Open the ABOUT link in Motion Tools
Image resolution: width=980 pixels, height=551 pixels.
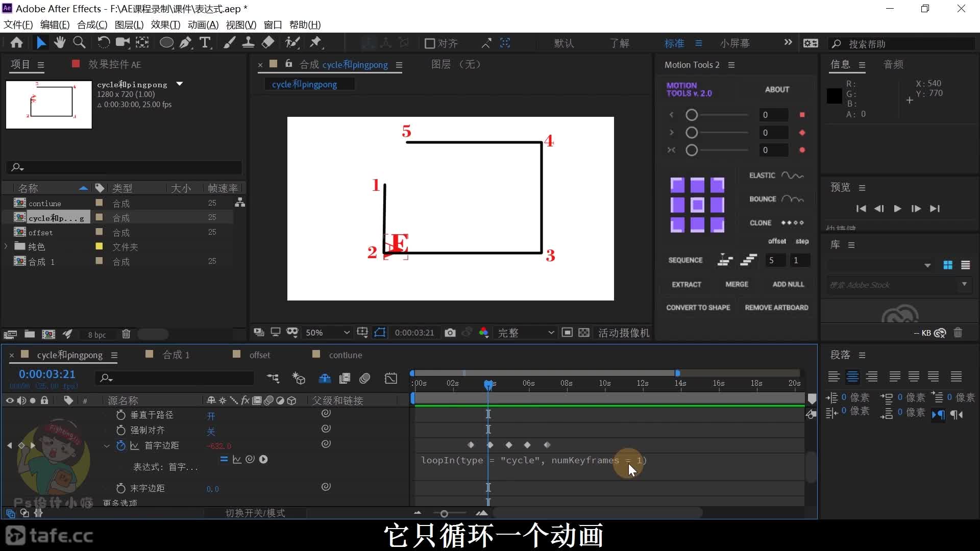pyautogui.click(x=777, y=89)
